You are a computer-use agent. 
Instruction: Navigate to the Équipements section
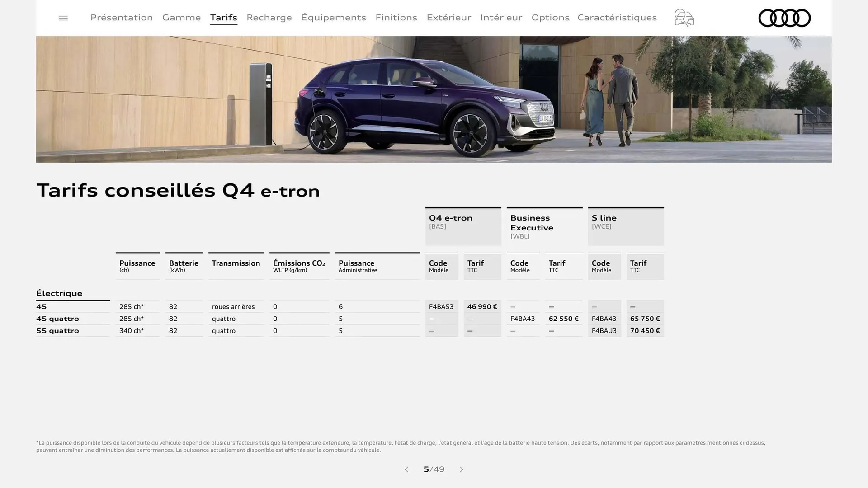[x=333, y=18]
